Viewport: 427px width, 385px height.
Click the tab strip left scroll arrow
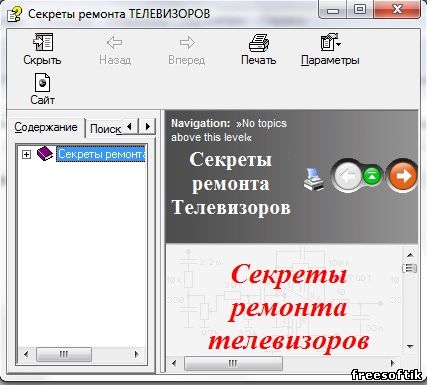(x=130, y=127)
